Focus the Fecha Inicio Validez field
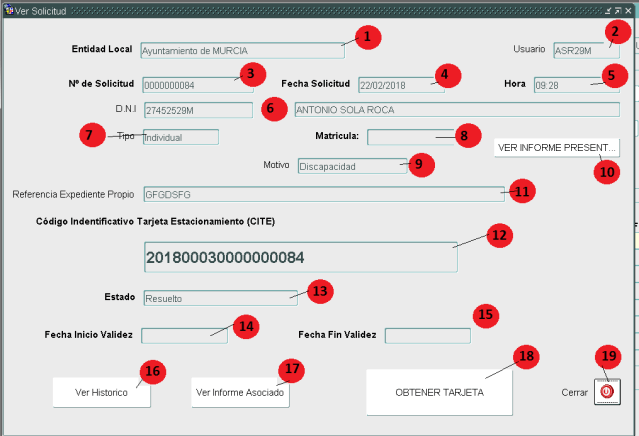Image resolution: width=639 pixels, height=436 pixels. click(x=184, y=335)
